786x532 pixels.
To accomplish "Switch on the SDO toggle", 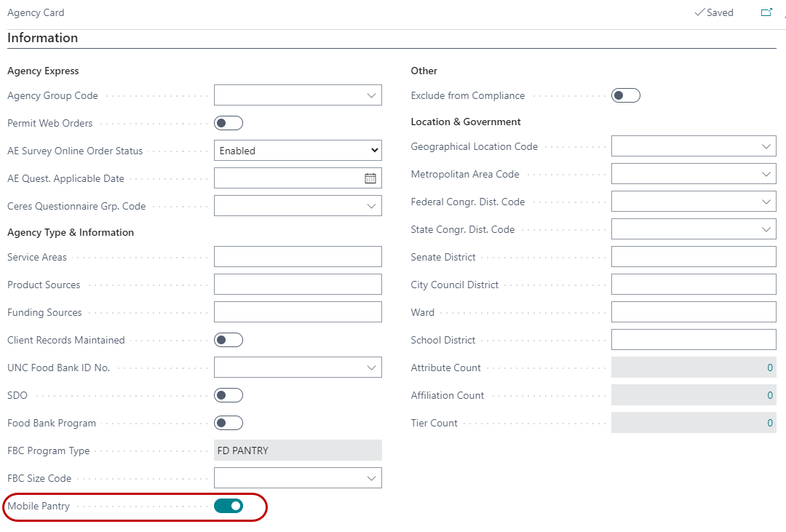I will point(229,395).
